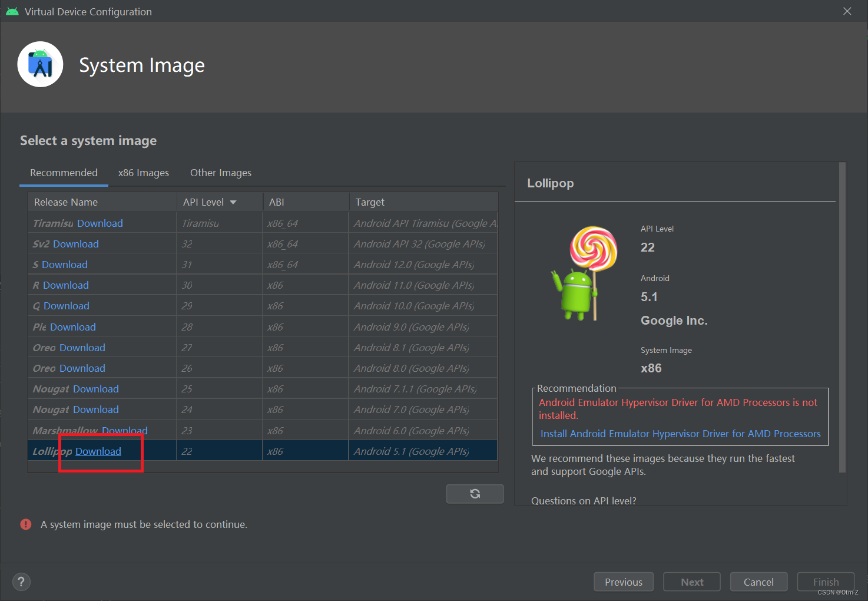
Task: Download the Lollipop system image
Action: 98,451
